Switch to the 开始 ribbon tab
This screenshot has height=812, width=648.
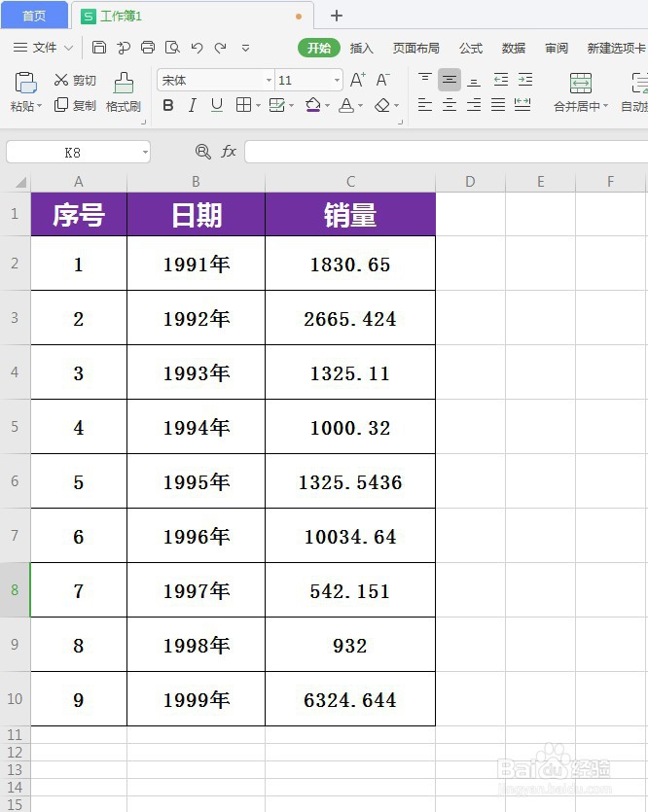click(318, 48)
